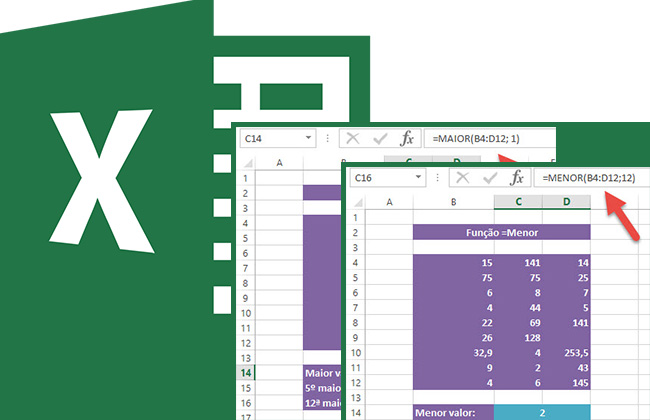The width and height of the screenshot is (650, 420).
Task: Click the 'Menor valor:' label cell
Action: click(454, 413)
